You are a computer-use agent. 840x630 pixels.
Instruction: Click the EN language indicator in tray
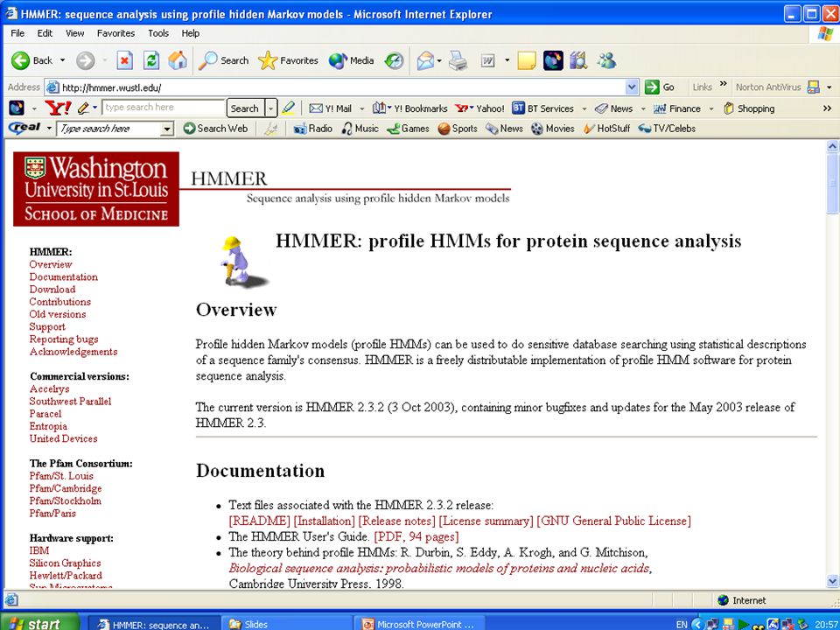click(x=682, y=625)
